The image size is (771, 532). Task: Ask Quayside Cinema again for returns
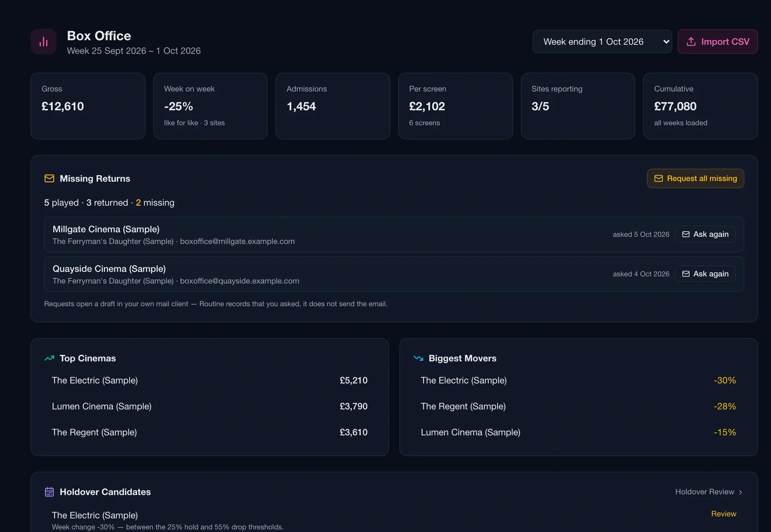tap(705, 274)
